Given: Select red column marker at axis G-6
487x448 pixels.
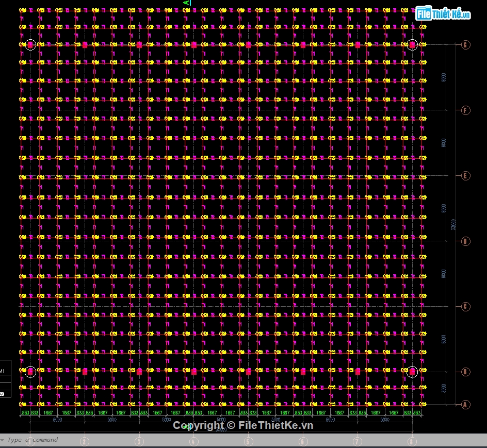Looking at the screenshot, I should [303, 45].
